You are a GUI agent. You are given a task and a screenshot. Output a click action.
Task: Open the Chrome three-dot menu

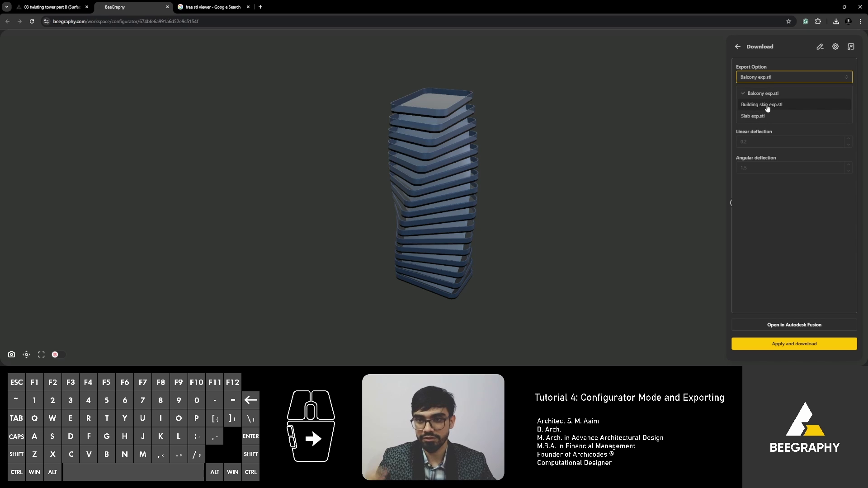860,21
